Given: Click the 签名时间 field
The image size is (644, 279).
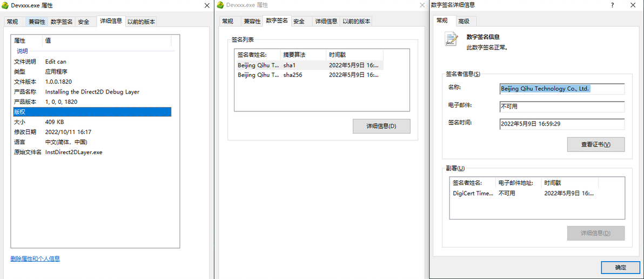Looking at the screenshot, I should (x=562, y=124).
